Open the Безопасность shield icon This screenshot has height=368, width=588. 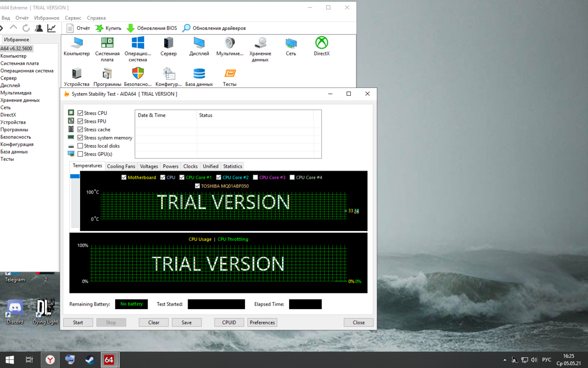pos(138,77)
